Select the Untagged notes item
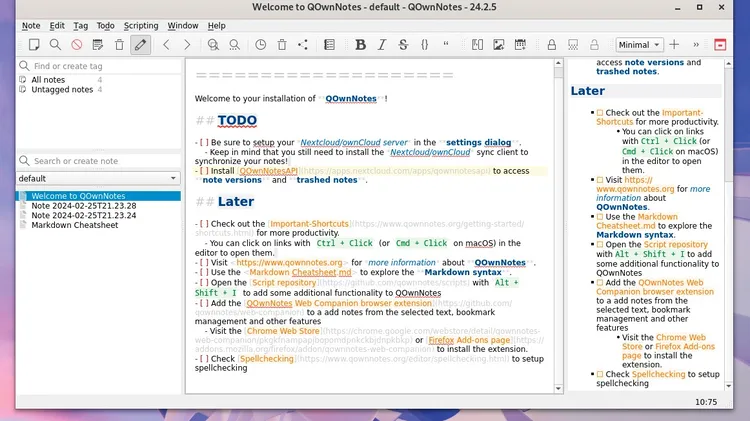Screen dimensions: 750x421 [62, 89]
